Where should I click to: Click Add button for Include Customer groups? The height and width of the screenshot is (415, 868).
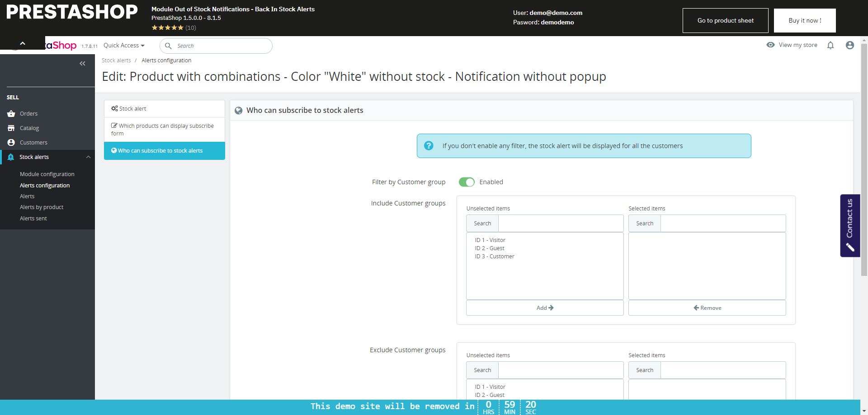tap(545, 308)
